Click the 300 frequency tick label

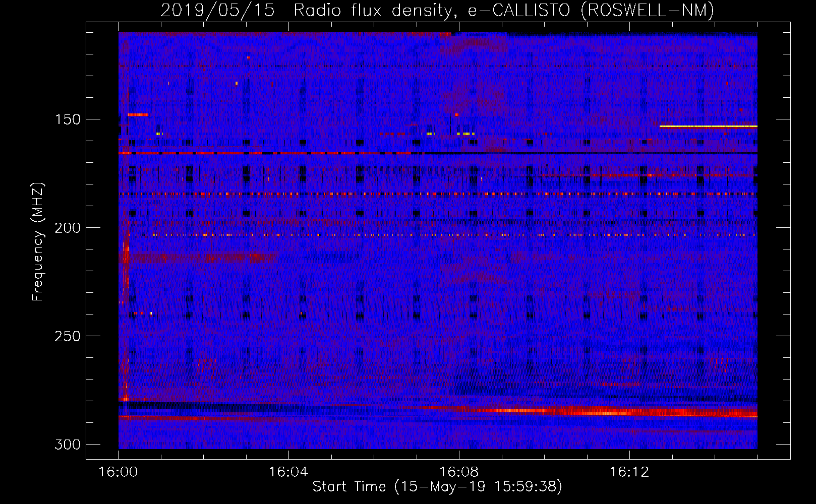click(x=68, y=445)
